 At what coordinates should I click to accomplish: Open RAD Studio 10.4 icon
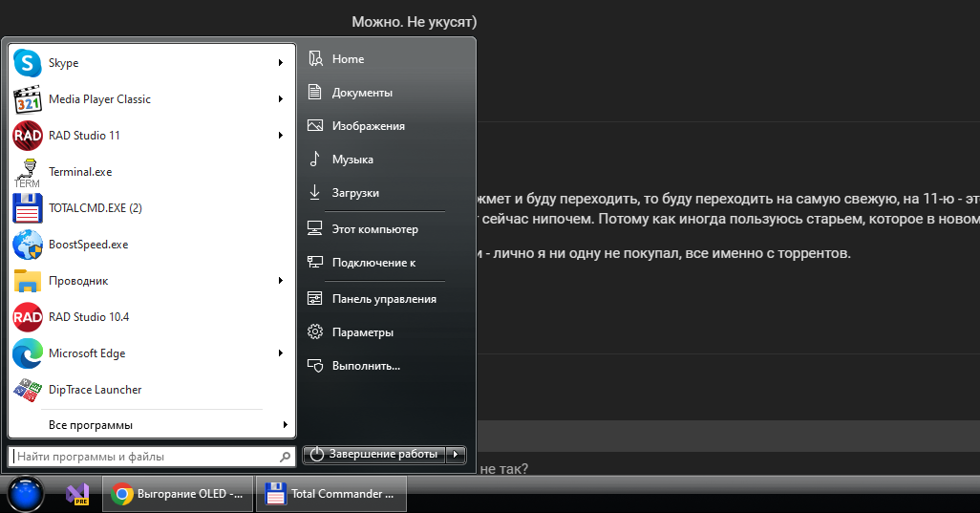coord(28,317)
